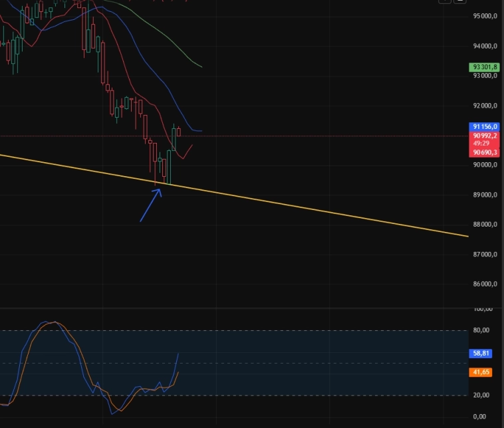Click the 88 000,0 price axis label
The height and width of the screenshot is (428, 504).
point(485,224)
